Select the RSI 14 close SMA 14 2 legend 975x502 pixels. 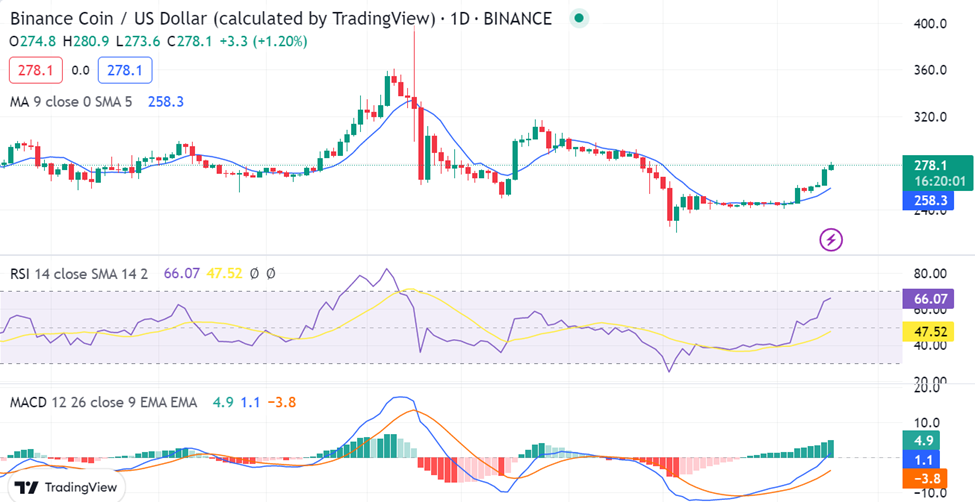[x=79, y=273]
